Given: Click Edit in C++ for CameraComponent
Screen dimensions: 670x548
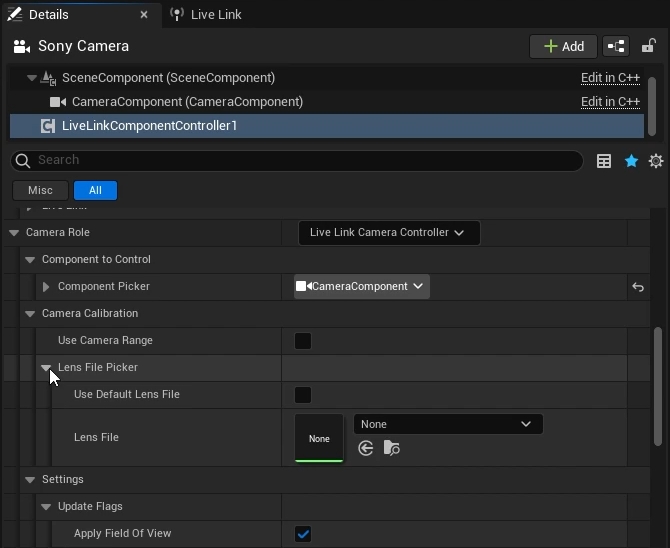Looking at the screenshot, I should click(x=610, y=102).
